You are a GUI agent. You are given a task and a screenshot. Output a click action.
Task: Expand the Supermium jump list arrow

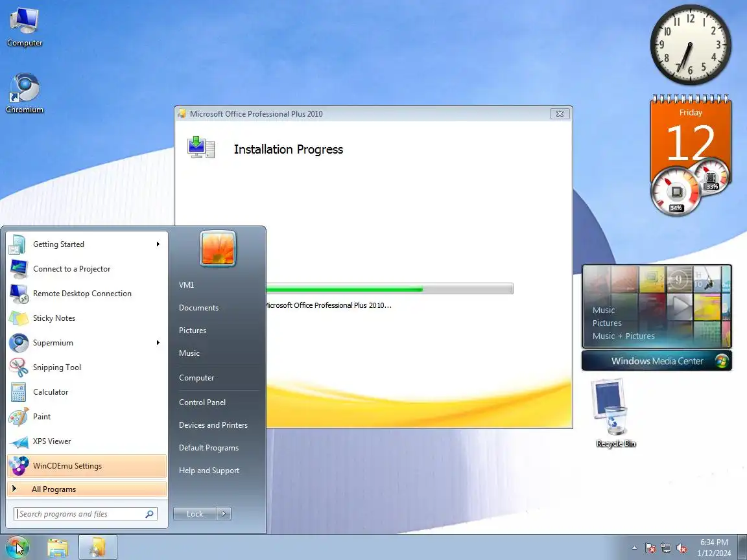(158, 343)
